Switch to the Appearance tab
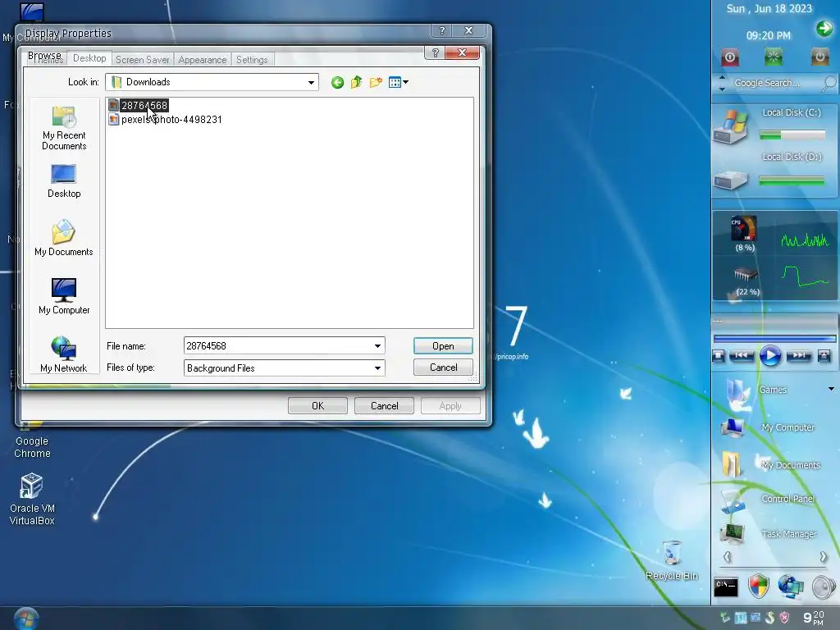Viewport: 840px width, 630px height. pos(203,60)
